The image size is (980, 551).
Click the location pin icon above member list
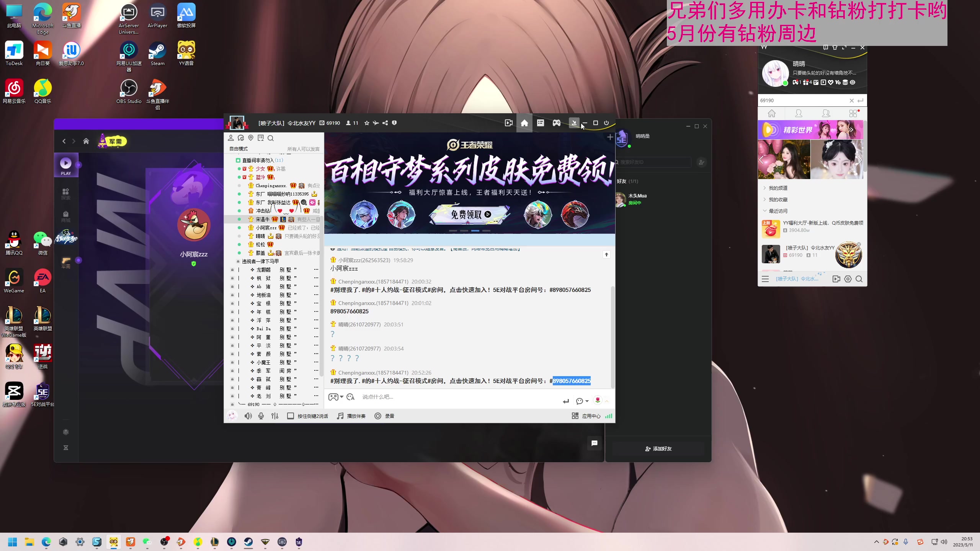click(x=251, y=138)
